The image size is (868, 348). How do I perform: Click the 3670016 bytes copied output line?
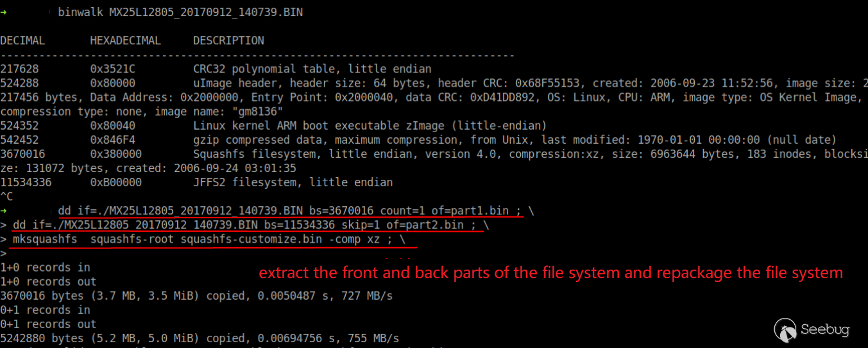pyautogui.click(x=196, y=296)
